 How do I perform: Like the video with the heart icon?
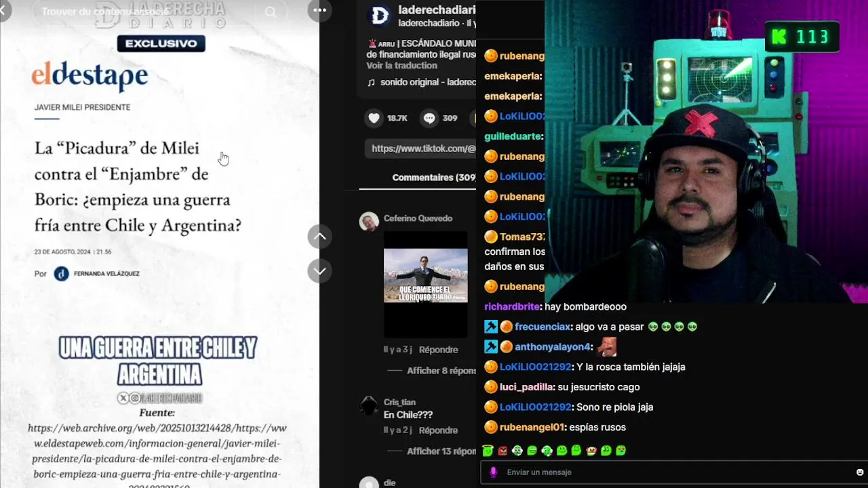click(x=374, y=118)
